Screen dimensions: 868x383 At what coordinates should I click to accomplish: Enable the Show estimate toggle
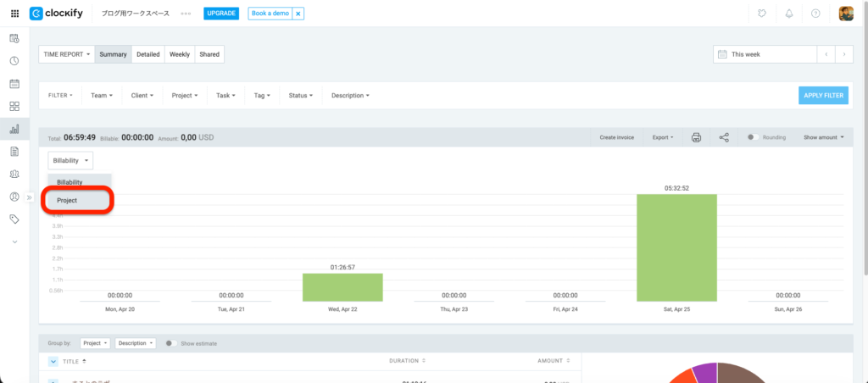click(x=170, y=343)
